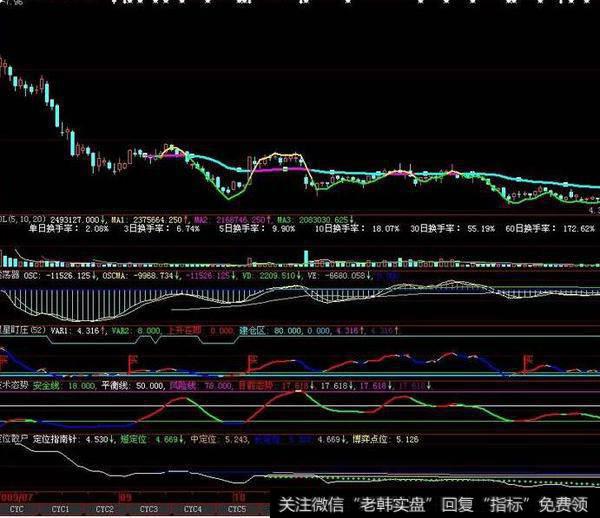Click the VOL(5,10,20) indicator label
This screenshot has width=600, height=518.
click(12, 216)
